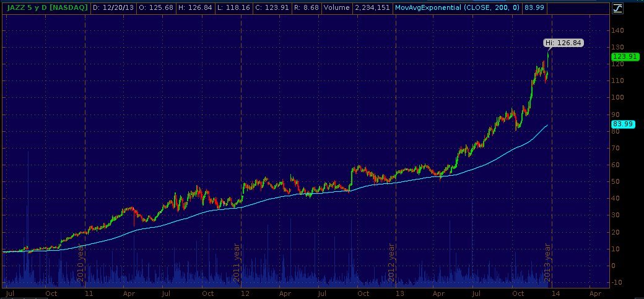
Task: Click the chart drawing icon at top right
Action: point(617,9)
